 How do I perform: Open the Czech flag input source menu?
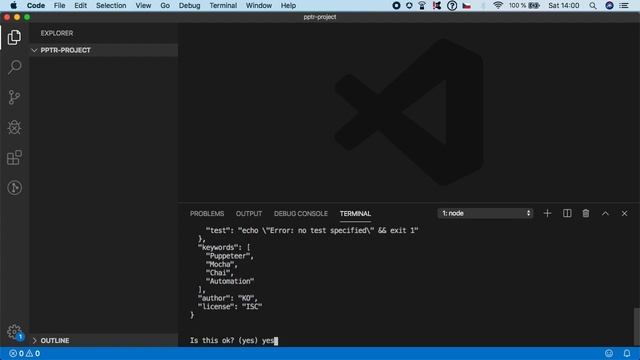tap(467, 6)
